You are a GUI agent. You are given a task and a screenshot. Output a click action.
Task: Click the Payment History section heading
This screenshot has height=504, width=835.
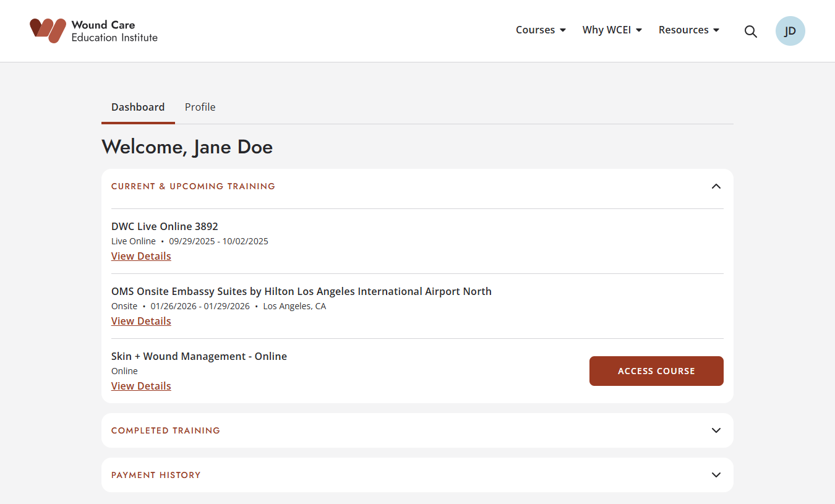[156, 475]
